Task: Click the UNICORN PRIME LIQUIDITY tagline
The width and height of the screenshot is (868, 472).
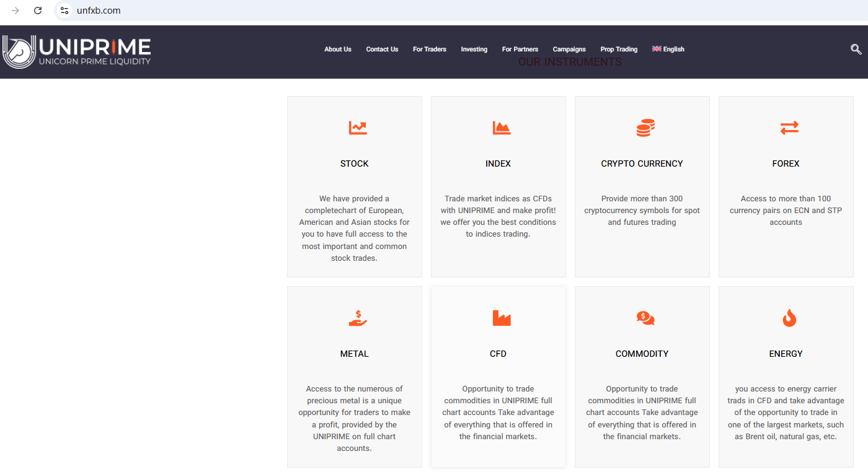Action: (x=95, y=61)
